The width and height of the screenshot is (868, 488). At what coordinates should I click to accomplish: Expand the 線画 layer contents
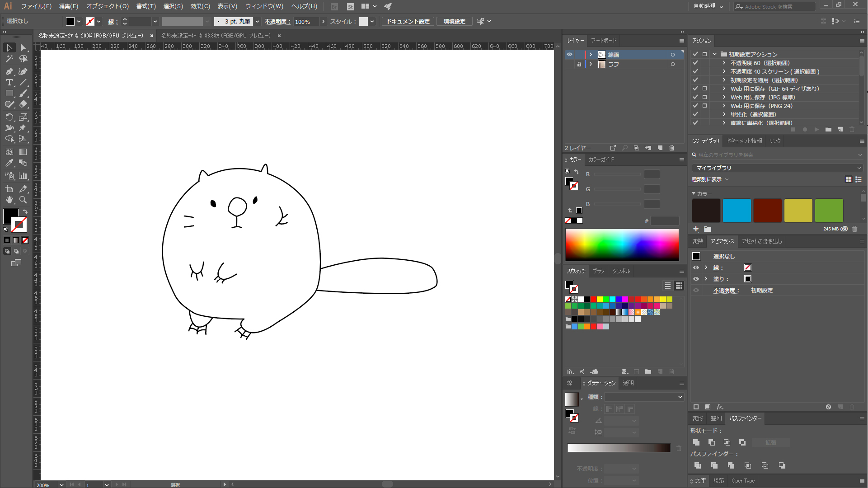pos(591,55)
